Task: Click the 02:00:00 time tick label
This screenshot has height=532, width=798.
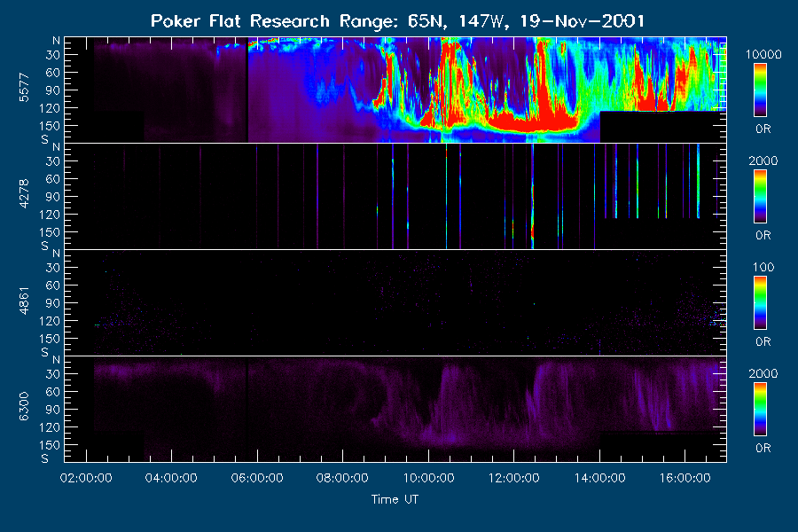Action: (x=86, y=478)
